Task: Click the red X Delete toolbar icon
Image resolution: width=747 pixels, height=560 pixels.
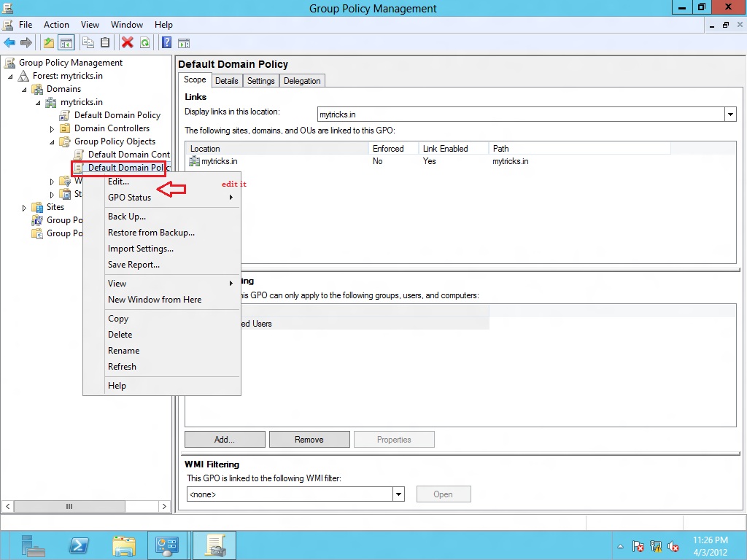Action: pos(127,43)
